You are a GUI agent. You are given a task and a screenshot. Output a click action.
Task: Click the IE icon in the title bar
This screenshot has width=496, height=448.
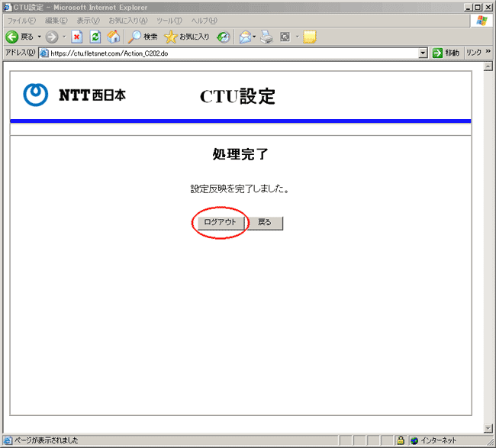[7, 7]
